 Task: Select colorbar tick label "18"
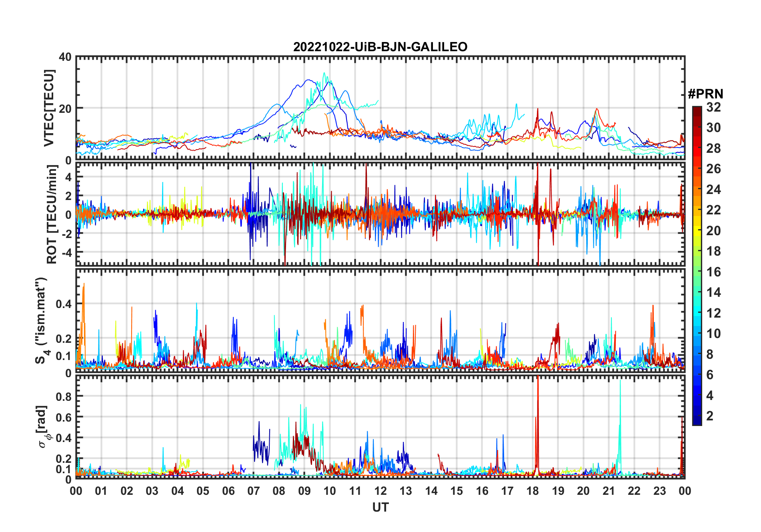tap(714, 251)
